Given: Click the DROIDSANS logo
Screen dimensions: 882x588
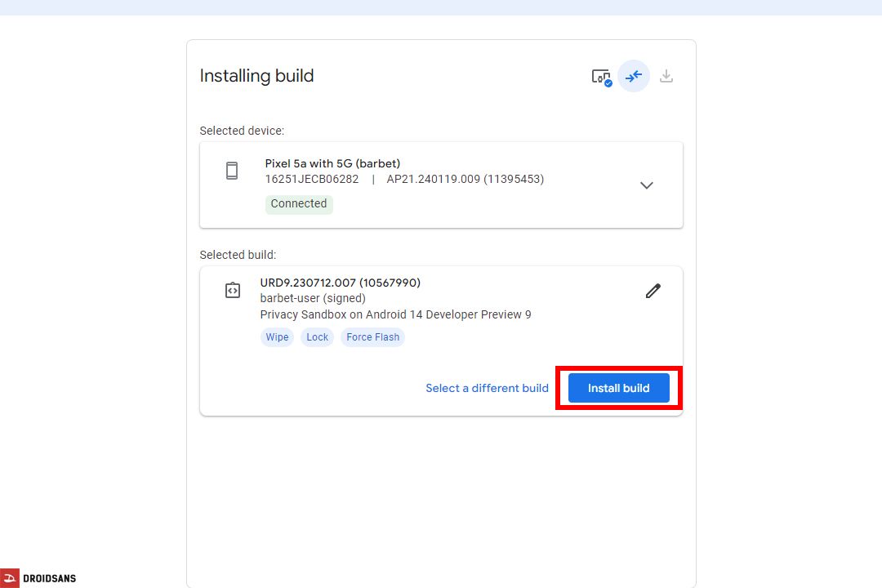Looking at the screenshot, I should 39,577.
